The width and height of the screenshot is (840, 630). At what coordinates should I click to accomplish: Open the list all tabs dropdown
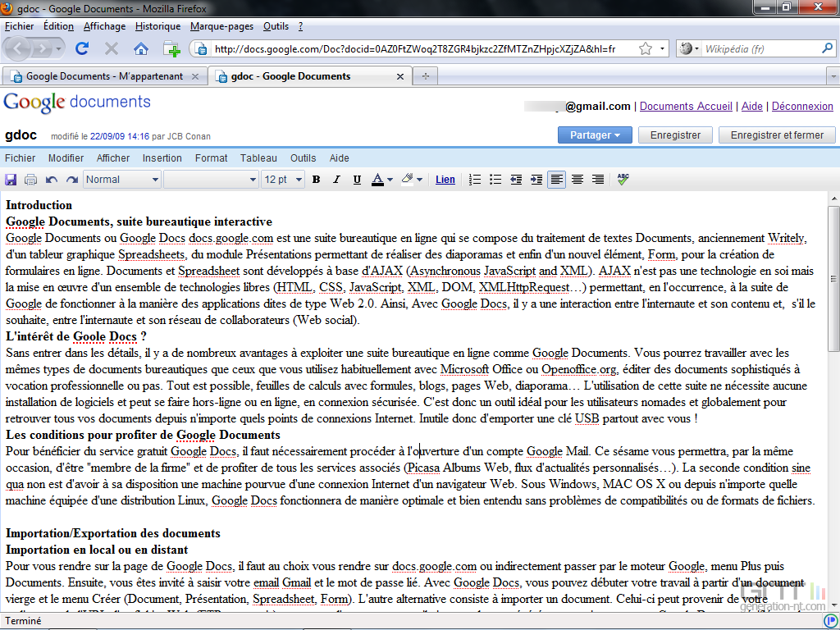pos(833,76)
